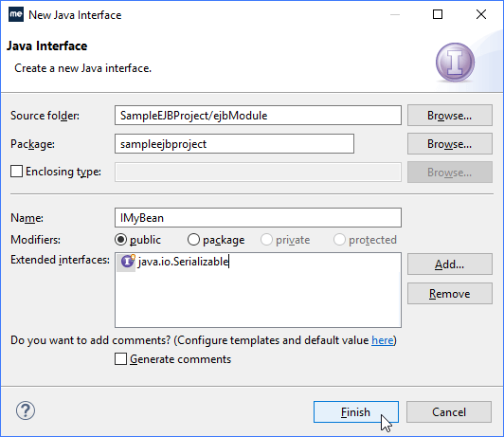Maximize the New Java Interface window
Screen dimensions: 504x437
pyautogui.click(x=438, y=14)
